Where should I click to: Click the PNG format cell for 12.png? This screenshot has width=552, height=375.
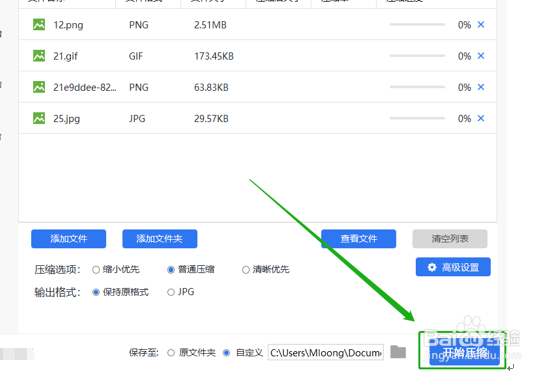[x=139, y=25]
